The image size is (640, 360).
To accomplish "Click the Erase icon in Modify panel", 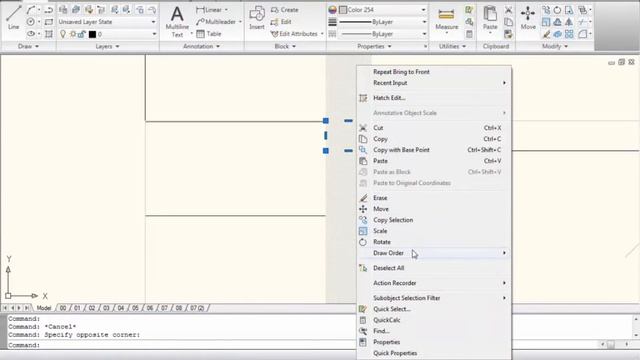I will point(546,35).
